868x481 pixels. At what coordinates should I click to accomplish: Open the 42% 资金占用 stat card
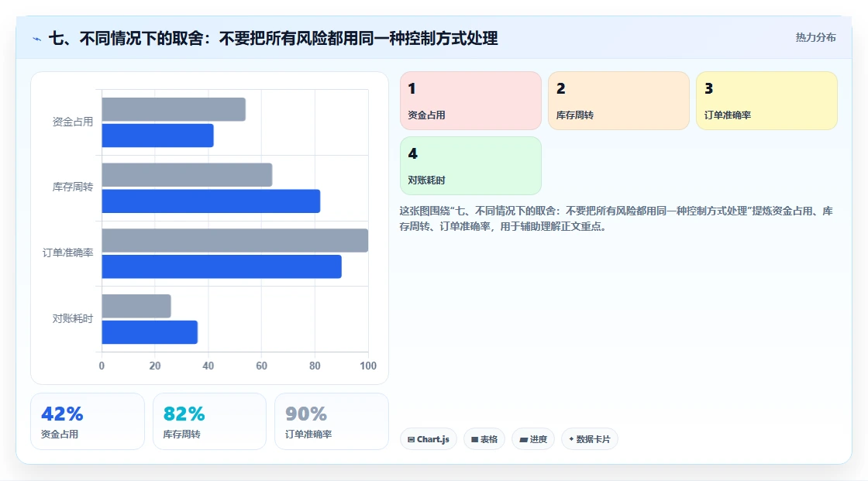88,421
